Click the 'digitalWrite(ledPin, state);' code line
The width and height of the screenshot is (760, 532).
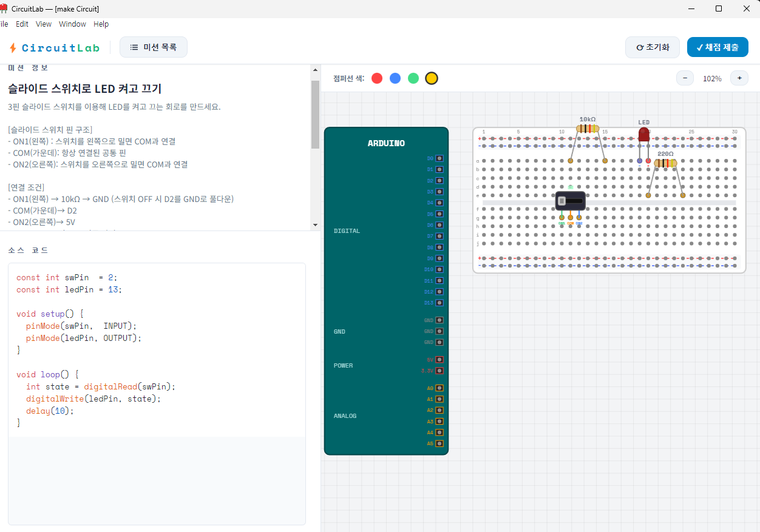click(94, 399)
